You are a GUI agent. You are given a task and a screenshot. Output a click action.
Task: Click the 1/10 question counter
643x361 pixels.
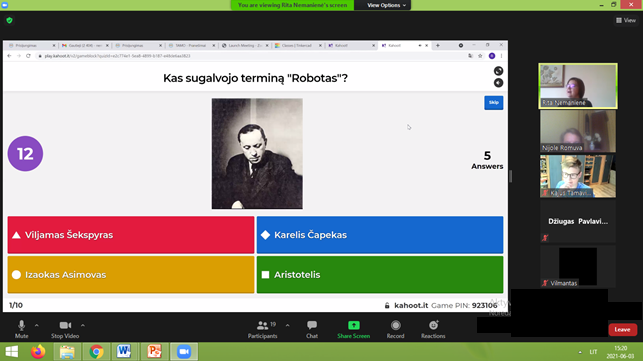(x=16, y=305)
